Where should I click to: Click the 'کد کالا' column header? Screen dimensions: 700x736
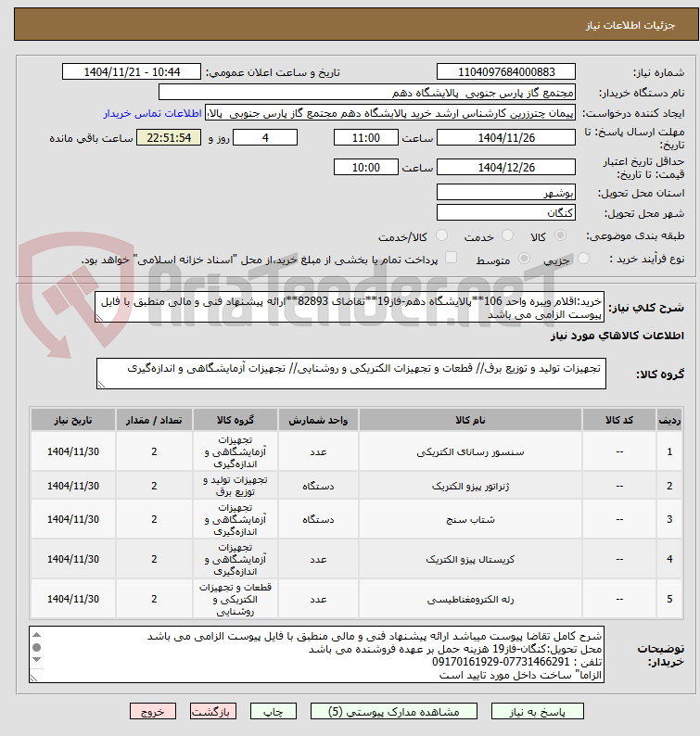coord(619,420)
